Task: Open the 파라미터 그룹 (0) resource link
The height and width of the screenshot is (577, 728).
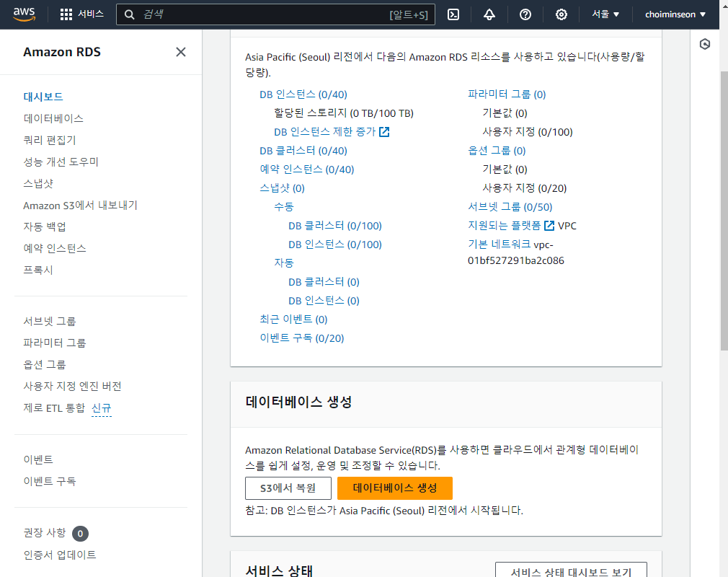Action: pyautogui.click(x=507, y=94)
